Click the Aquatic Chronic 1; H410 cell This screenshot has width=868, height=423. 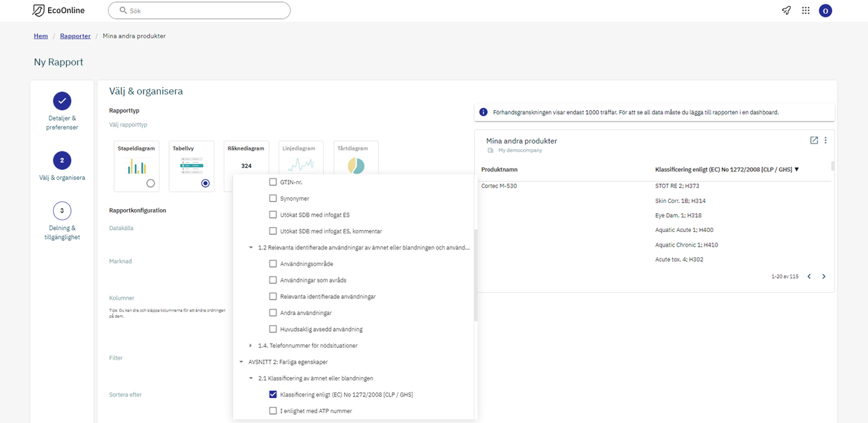click(687, 245)
